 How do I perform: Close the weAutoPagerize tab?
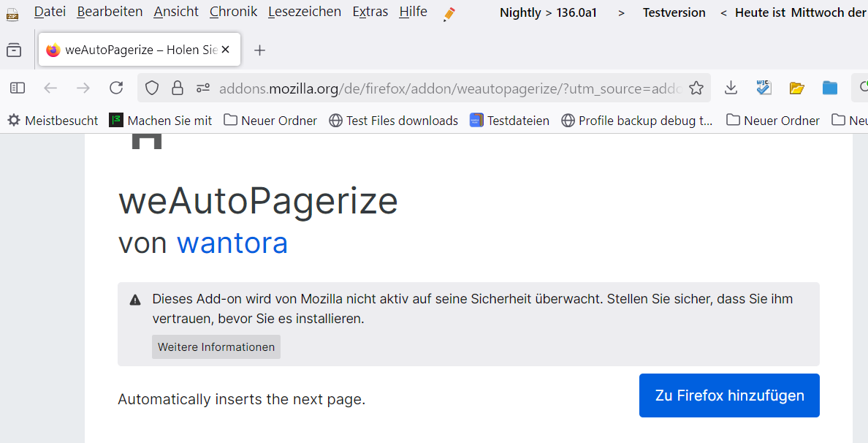225,50
